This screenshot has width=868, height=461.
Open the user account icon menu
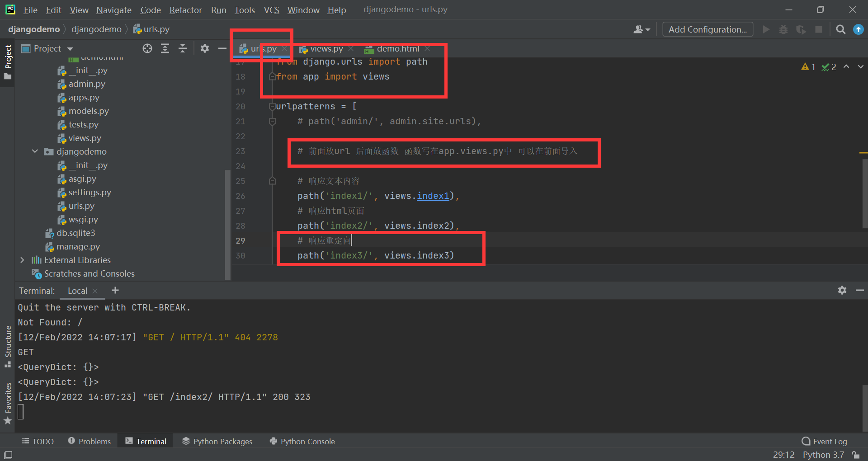pyautogui.click(x=642, y=29)
